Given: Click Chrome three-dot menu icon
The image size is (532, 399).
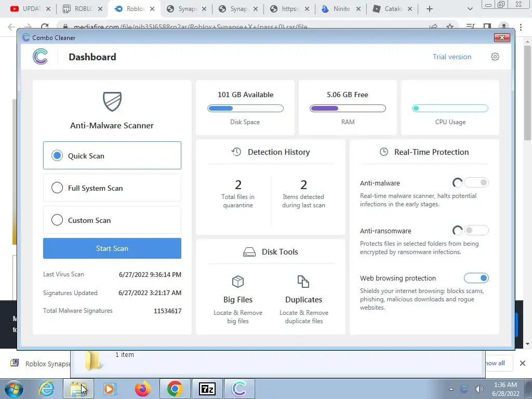Looking at the screenshot, I should click(521, 27).
